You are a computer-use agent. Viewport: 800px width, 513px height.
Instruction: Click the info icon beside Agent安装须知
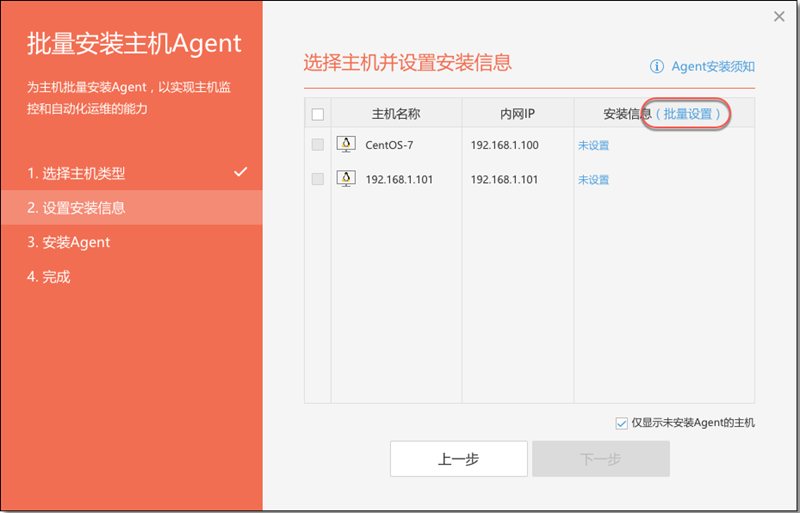coord(657,66)
